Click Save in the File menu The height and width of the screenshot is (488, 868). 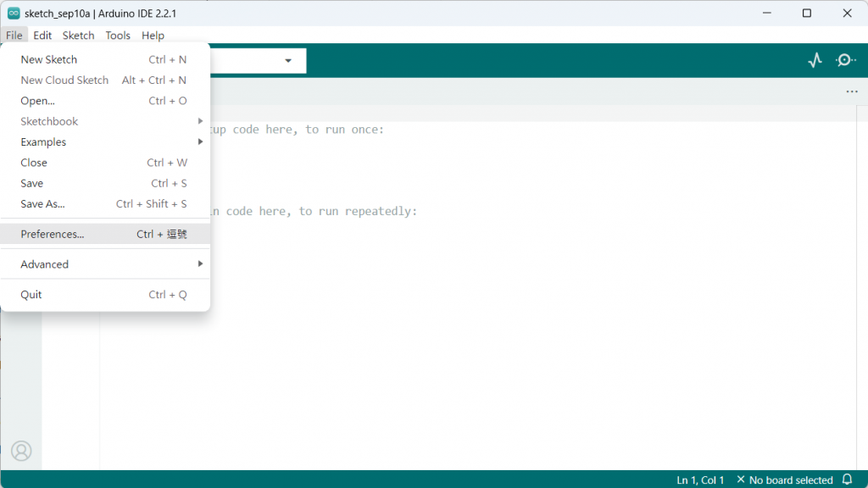click(105, 183)
